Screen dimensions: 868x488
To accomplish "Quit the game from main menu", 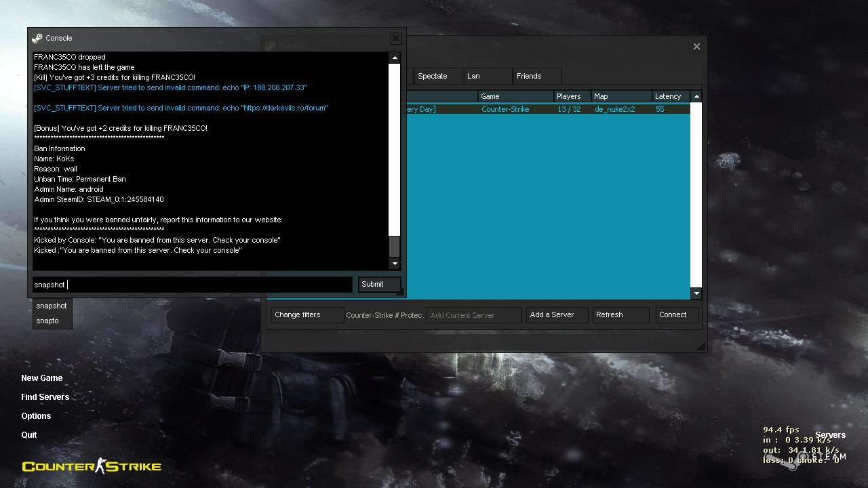I will (x=29, y=435).
